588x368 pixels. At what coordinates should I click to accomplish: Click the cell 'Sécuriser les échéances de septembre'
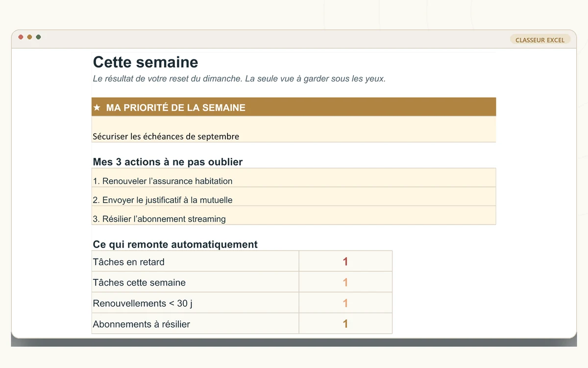(x=294, y=130)
